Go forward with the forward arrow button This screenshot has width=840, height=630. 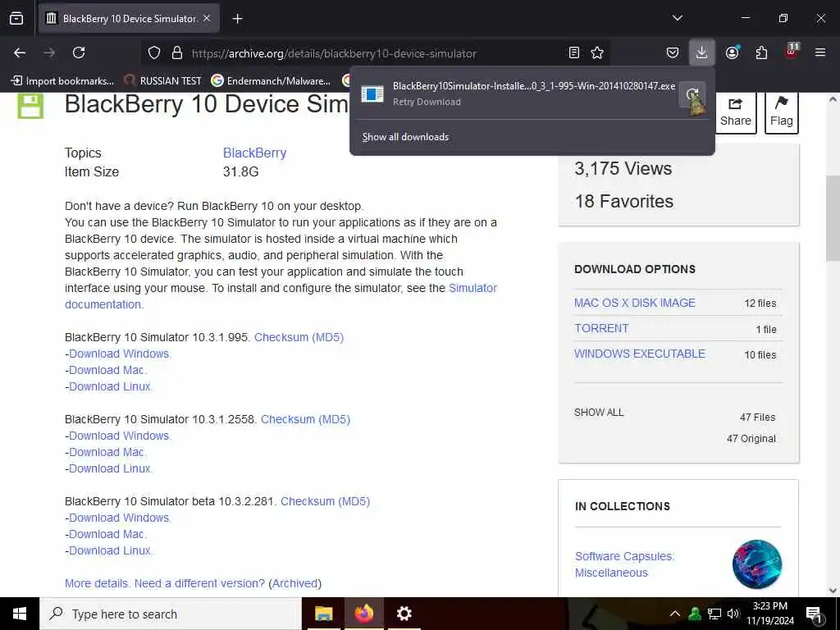click(x=49, y=52)
